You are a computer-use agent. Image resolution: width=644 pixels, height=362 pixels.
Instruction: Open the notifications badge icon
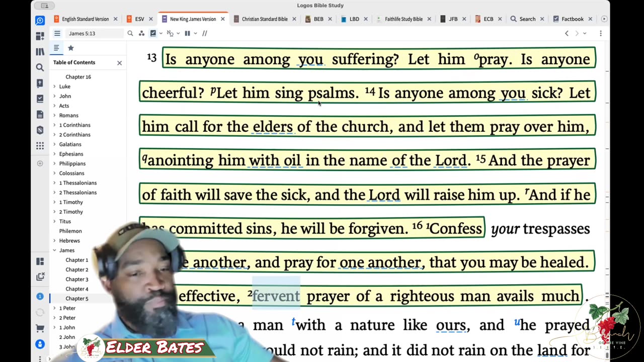[40, 296]
